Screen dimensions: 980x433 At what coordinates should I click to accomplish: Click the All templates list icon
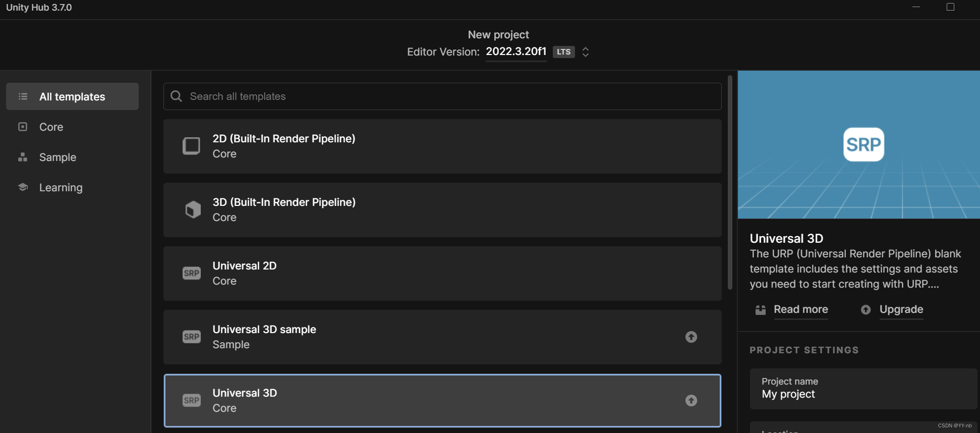pos(23,96)
